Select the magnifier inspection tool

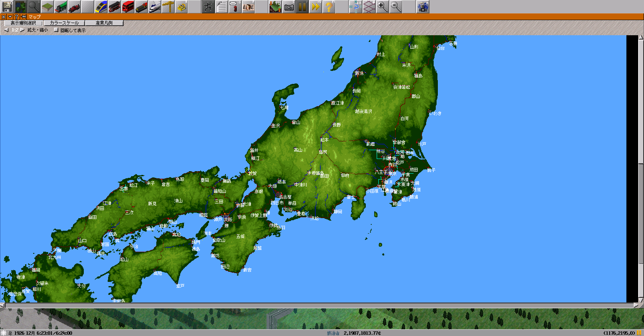tap(34, 7)
